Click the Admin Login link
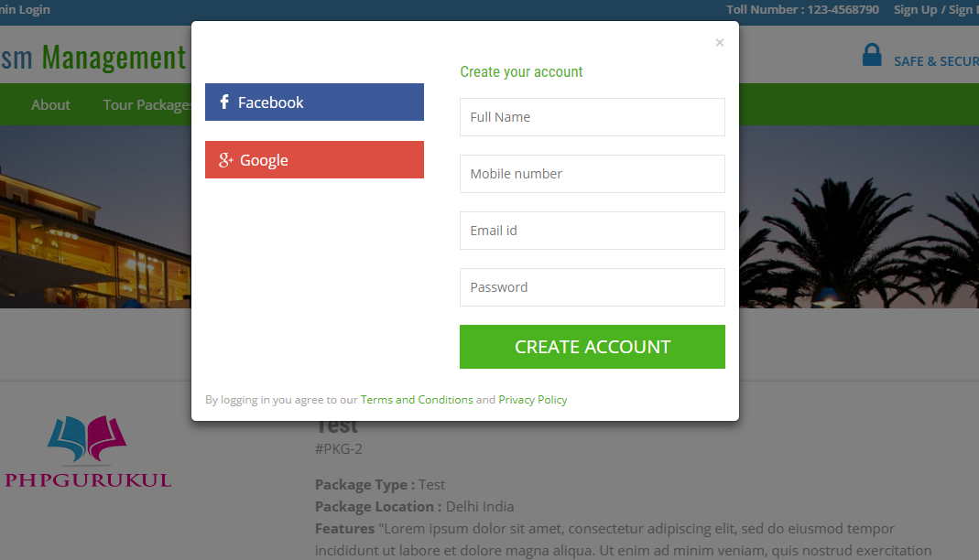Screen dimensions: 979x560 click(25, 10)
